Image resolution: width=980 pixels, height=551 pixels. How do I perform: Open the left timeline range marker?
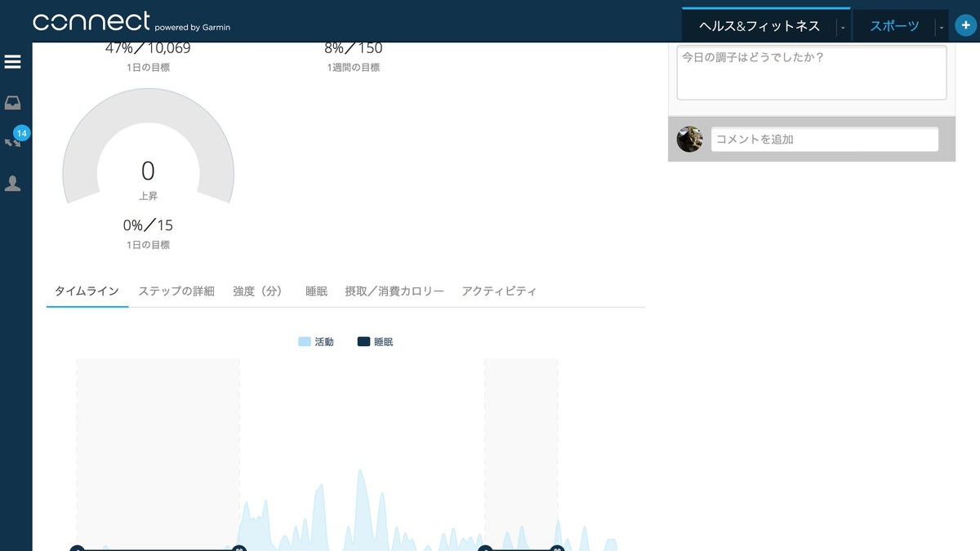point(78,549)
